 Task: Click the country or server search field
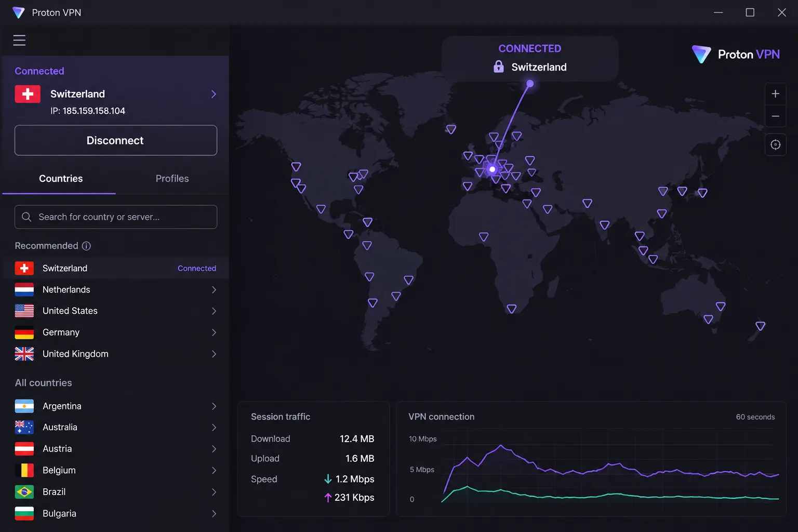coord(116,217)
